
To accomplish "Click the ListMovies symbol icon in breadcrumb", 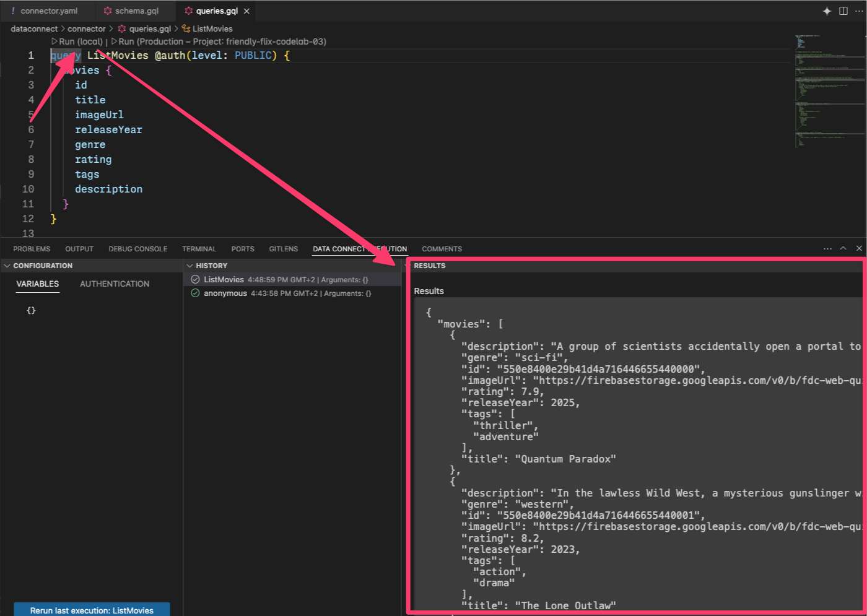I will (x=186, y=28).
